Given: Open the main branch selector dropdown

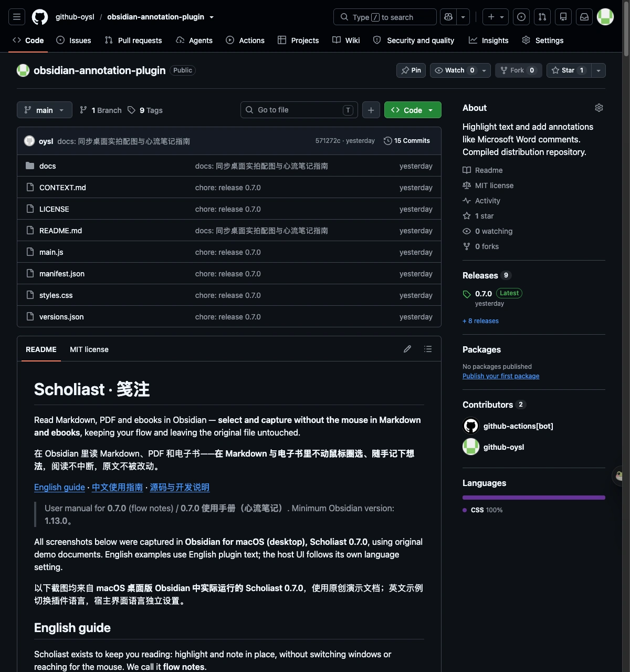Looking at the screenshot, I should pos(45,110).
